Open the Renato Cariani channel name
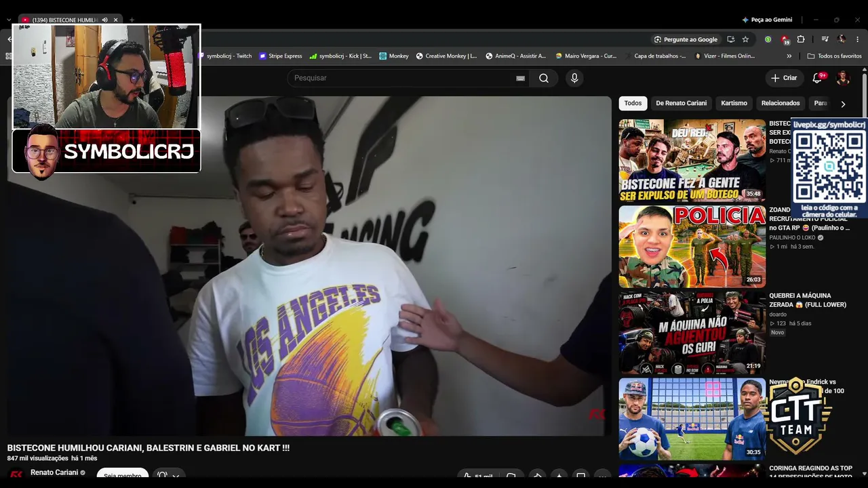Viewport: 868px width, 488px height. click(54, 472)
